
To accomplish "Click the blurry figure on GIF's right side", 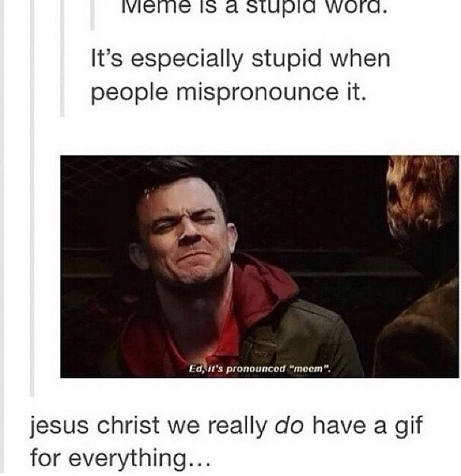I will click(421, 264).
